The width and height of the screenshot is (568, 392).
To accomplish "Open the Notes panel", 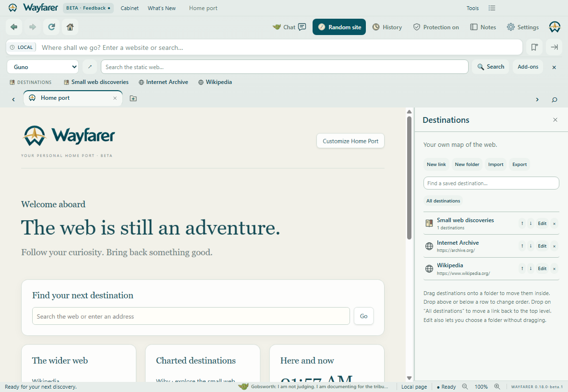I will tap(483, 27).
